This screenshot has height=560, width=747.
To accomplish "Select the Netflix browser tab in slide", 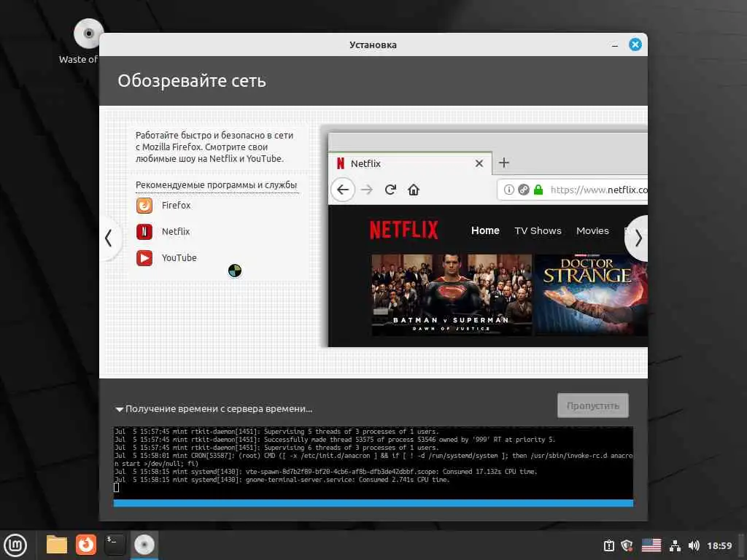I will (410, 163).
